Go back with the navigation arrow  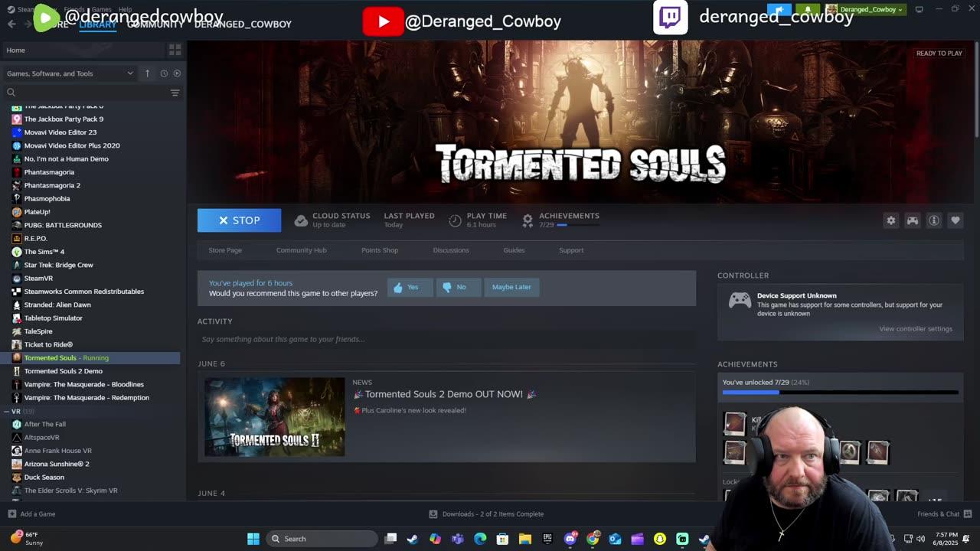(11, 24)
